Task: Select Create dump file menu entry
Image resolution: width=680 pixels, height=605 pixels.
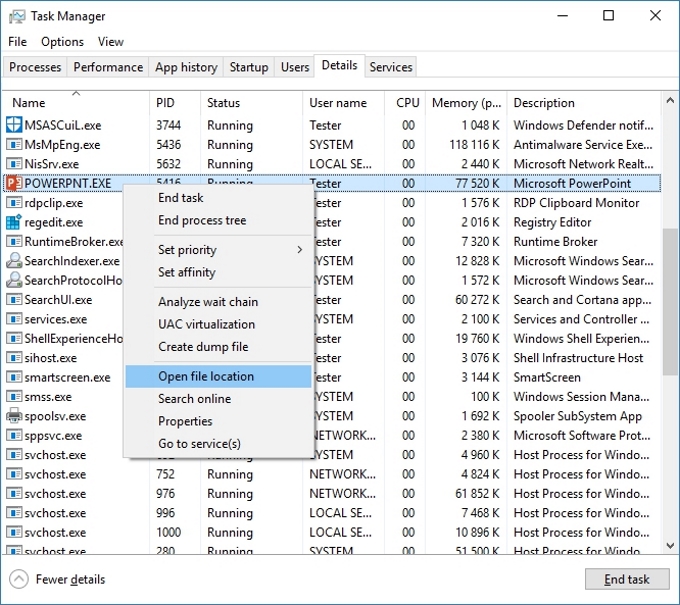Action: 203,347
